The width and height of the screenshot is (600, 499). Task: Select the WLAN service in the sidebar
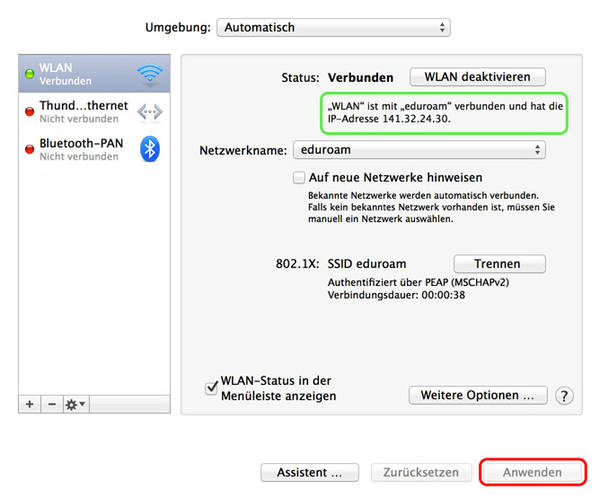[94, 74]
